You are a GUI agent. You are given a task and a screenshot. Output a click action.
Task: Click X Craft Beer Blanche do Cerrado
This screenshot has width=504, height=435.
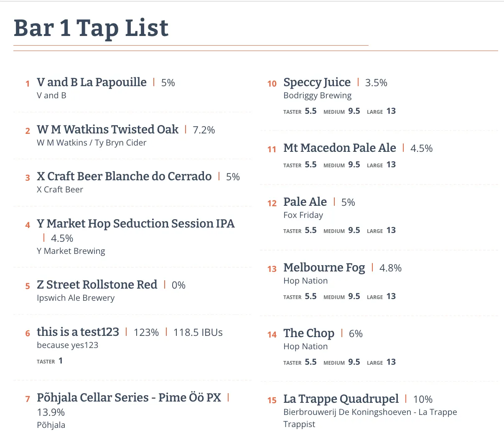[x=124, y=177]
